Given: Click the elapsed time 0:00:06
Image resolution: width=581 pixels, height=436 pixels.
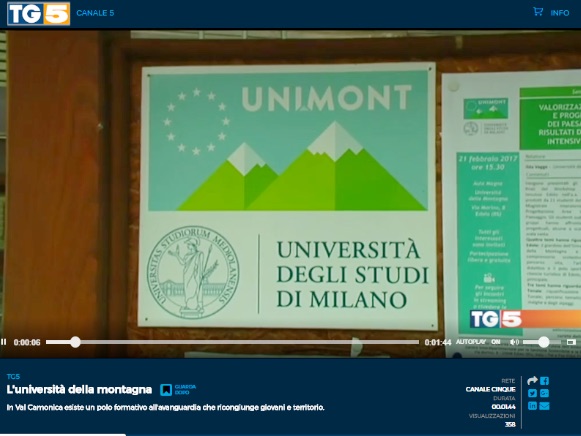Looking at the screenshot, I should click(27, 342).
